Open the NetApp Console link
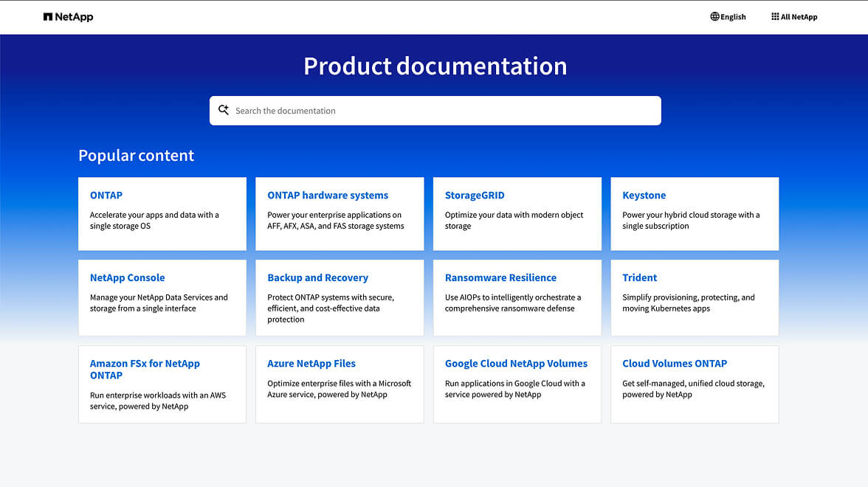The height and width of the screenshot is (487, 868). [127, 277]
